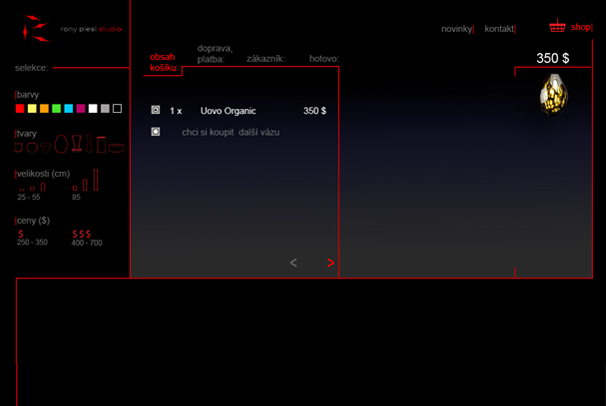
Task: Choose the 250 - 350 price range
Action: 31,237
